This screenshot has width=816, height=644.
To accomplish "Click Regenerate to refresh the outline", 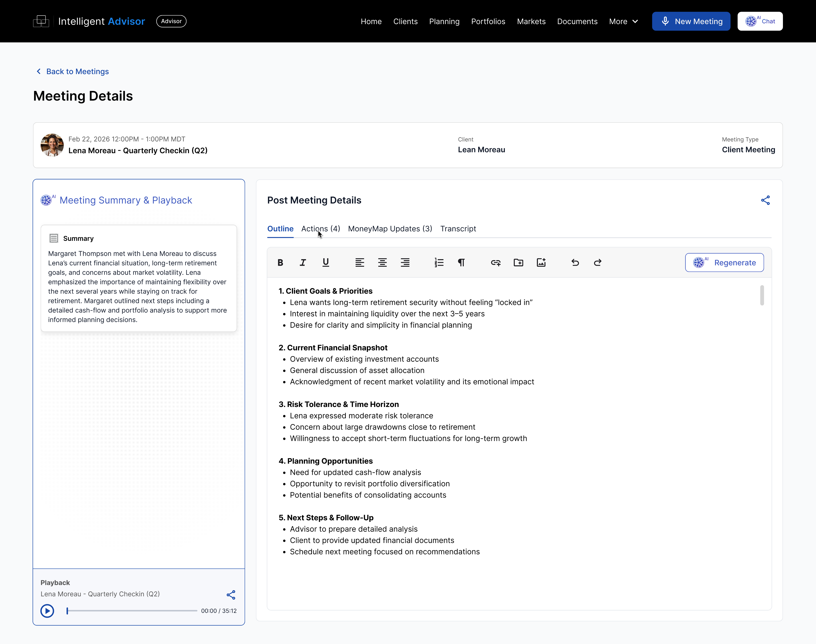I will point(724,262).
